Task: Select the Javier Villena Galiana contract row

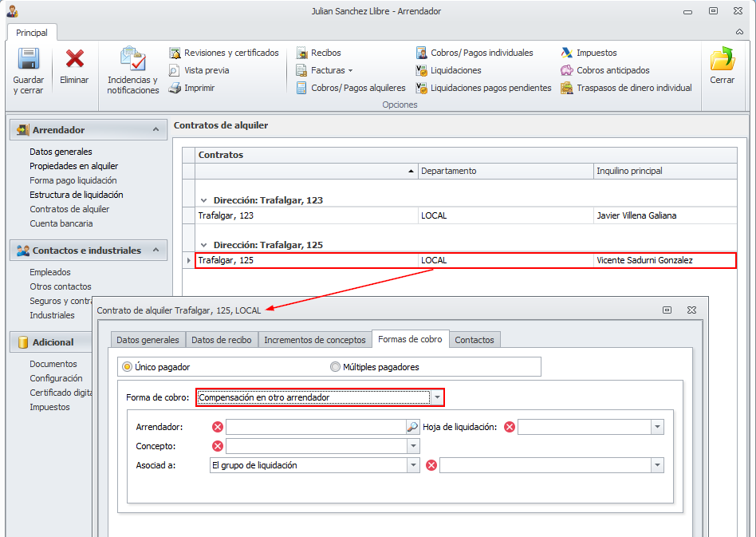Action: coord(466,215)
